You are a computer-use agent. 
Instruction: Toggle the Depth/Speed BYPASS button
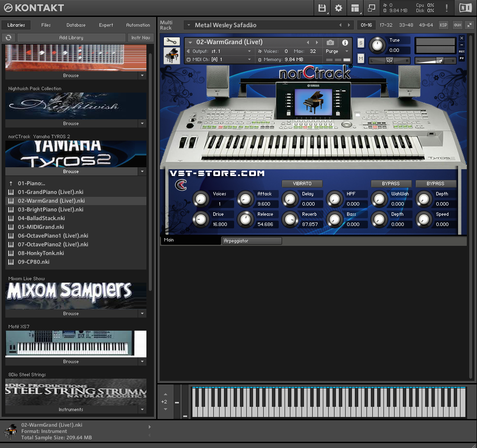(435, 184)
